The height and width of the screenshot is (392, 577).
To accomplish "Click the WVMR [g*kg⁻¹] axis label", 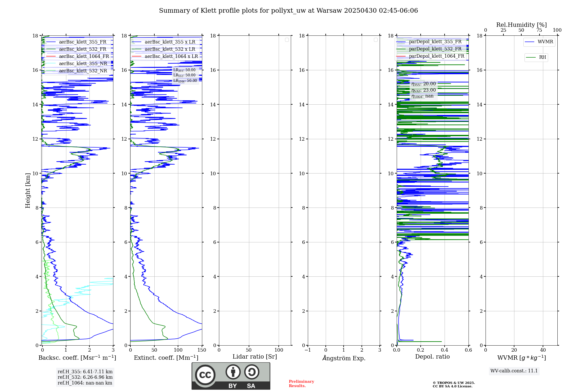I will pos(522,358).
